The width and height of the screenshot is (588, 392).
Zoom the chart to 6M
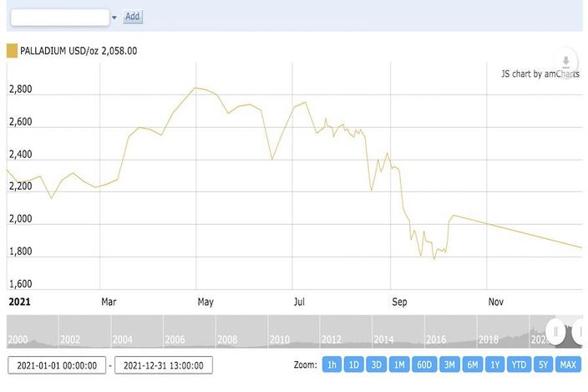[x=473, y=365]
